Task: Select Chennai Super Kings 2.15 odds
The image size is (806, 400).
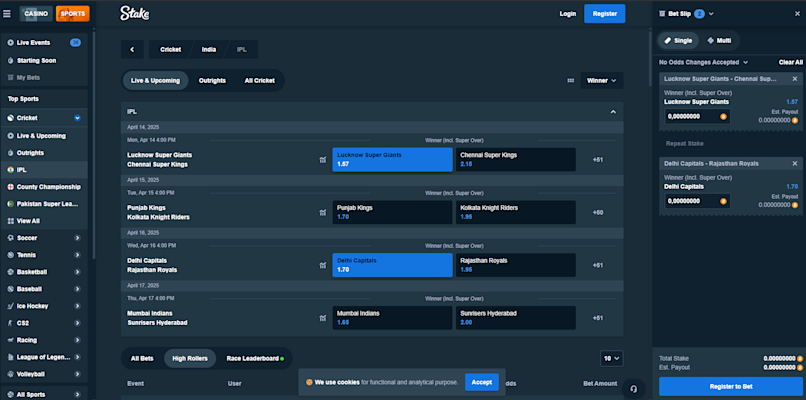Action: (516, 160)
